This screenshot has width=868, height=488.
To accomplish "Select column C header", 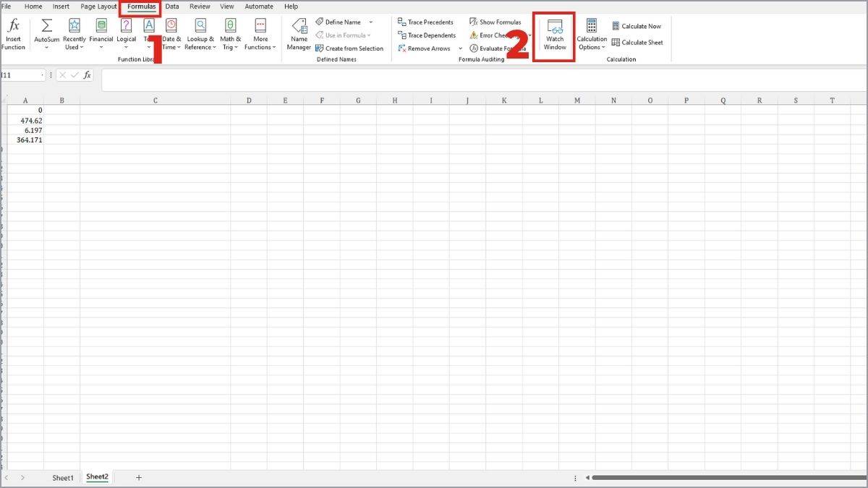I will coord(156,100).
